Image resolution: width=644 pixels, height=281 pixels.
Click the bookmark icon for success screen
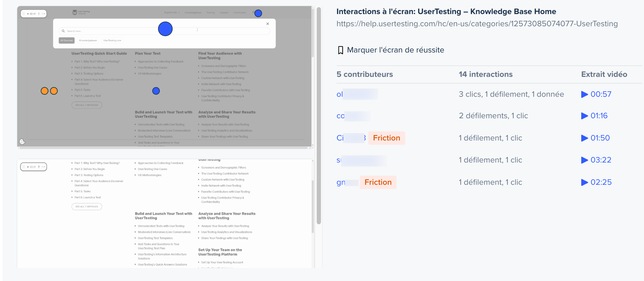tap(341, 50)
